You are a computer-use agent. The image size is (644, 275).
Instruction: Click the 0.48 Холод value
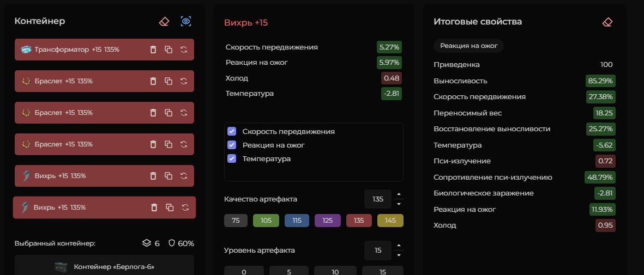pos(392,78)
